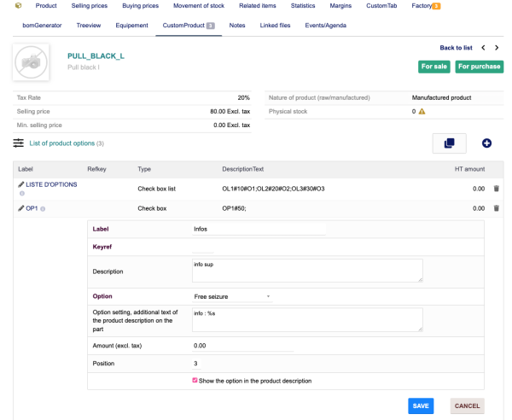Click the SAVE button
The height and width of the screenshot is (420, 512).
click(420, 405)
